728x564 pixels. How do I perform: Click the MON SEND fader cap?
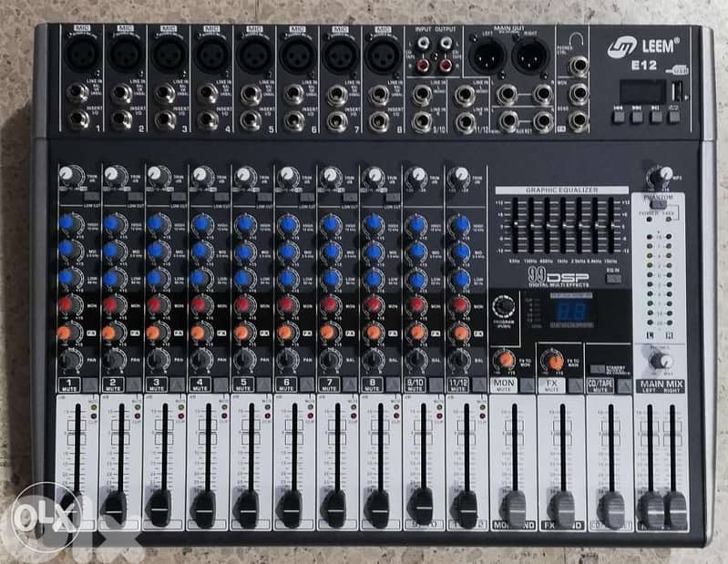pyautogui.click(x=516, y=508)
